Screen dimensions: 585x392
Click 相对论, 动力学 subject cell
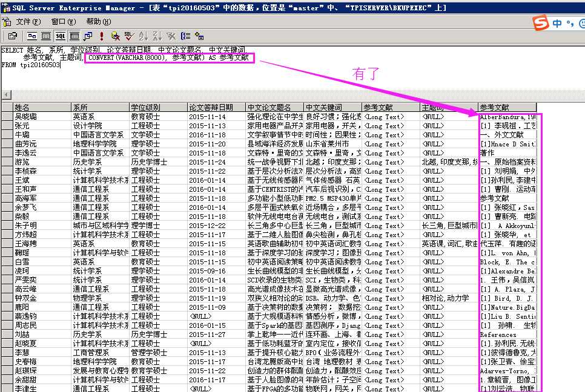coord(449,298)
